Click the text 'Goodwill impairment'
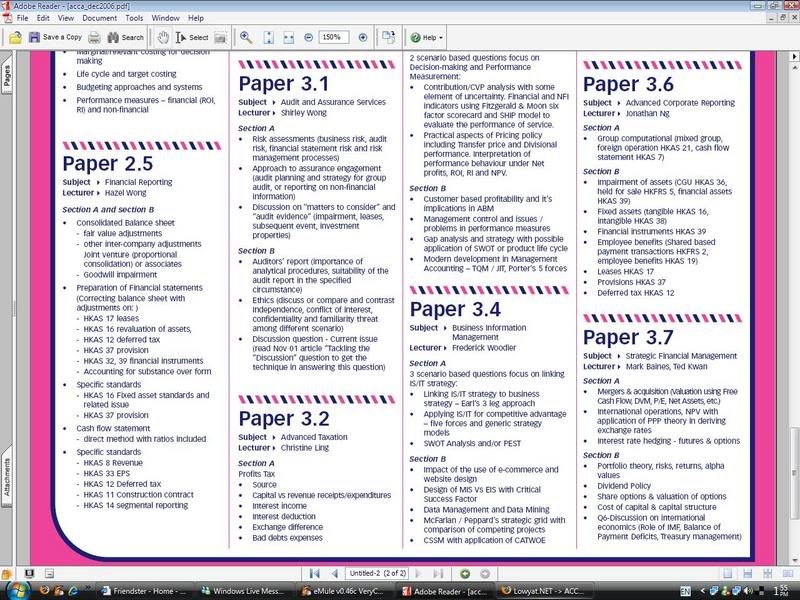Image resolution: width=800 pixels, height=600 pixels. (120, 274)
